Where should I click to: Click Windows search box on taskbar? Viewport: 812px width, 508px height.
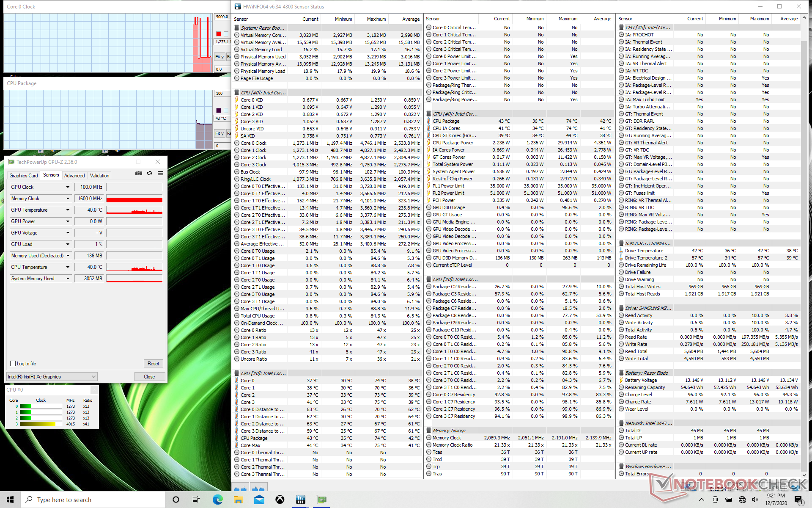click(x=93, y=500)
